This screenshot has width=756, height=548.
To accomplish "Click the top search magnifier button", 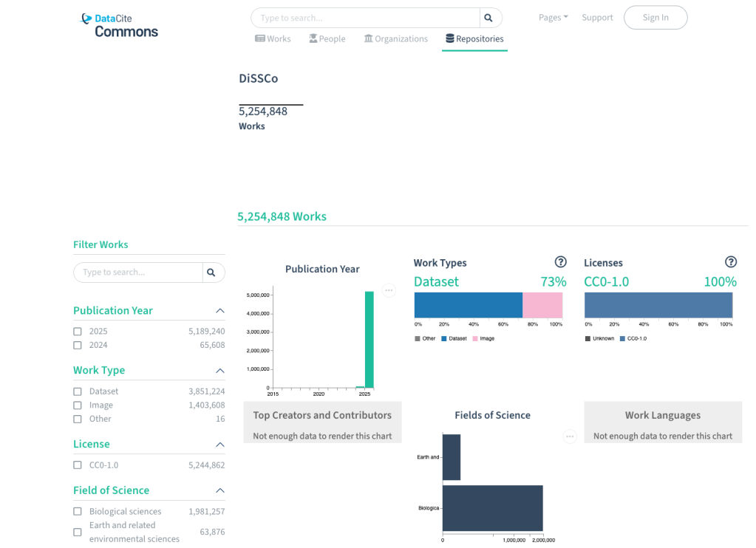I will 488,18.
